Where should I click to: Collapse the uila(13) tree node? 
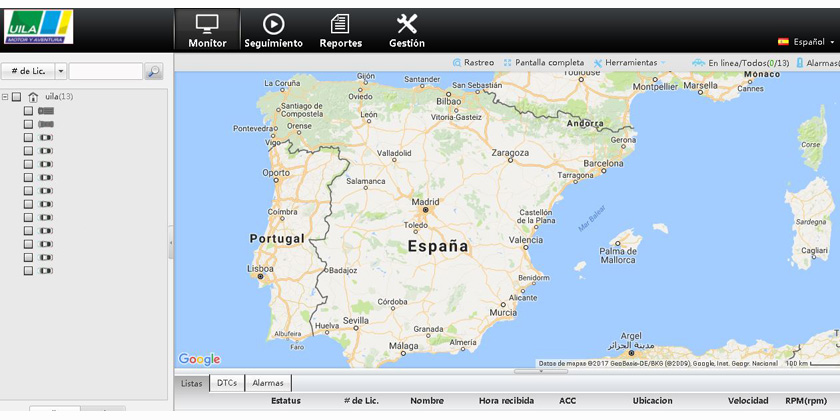5,97
